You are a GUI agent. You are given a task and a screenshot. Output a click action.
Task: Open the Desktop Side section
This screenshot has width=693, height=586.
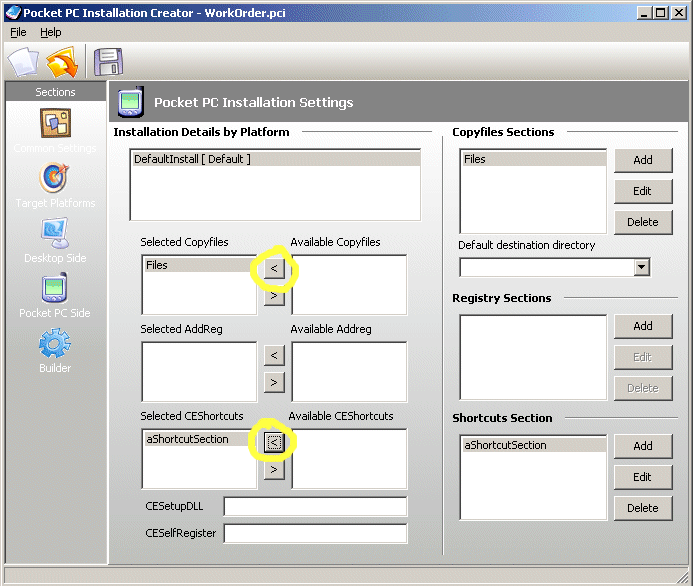click(x=55, y=240)
